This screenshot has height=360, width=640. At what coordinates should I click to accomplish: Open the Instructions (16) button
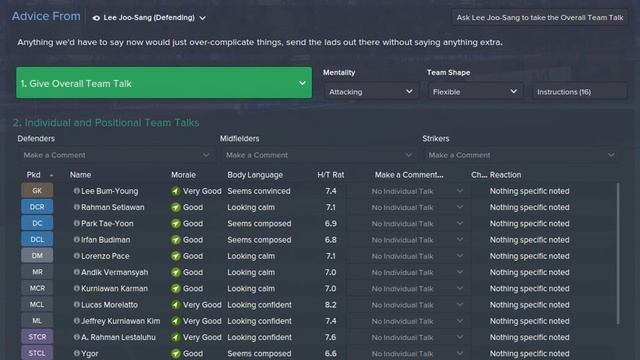pos(580,92)
